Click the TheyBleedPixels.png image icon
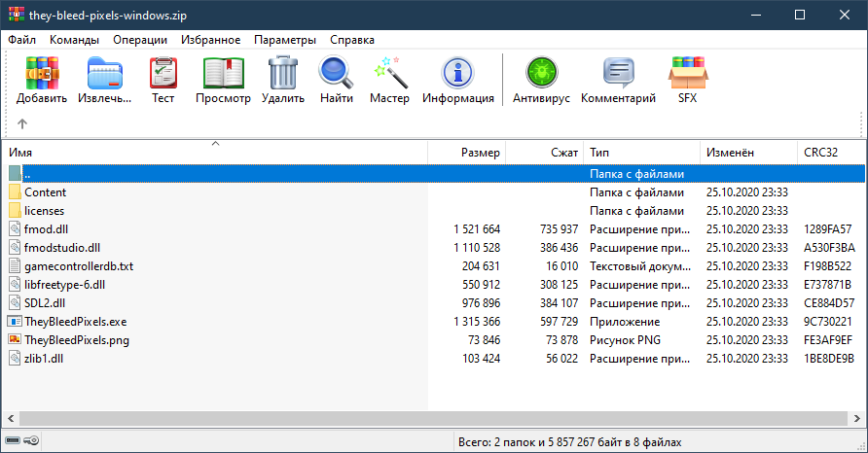 click(x=15, y=339)
